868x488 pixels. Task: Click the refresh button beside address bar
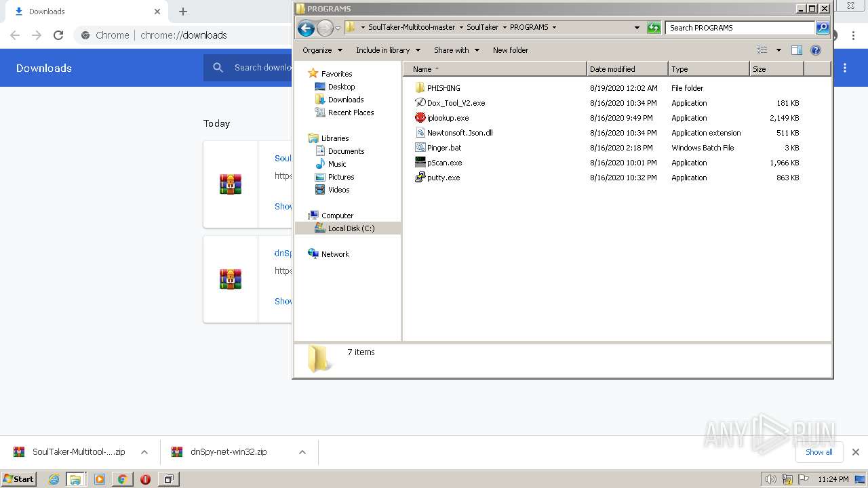654,28
